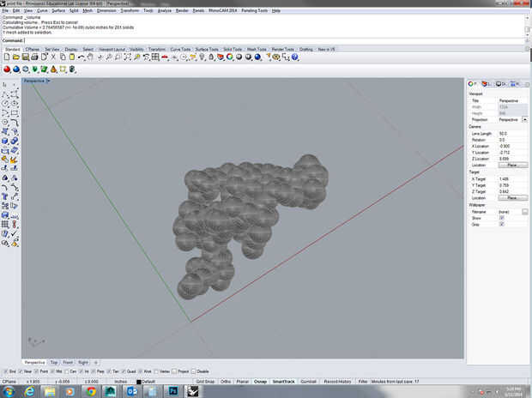Launch Photoshop from the taskbar
The image size is (532, 398).
point(173,391)
